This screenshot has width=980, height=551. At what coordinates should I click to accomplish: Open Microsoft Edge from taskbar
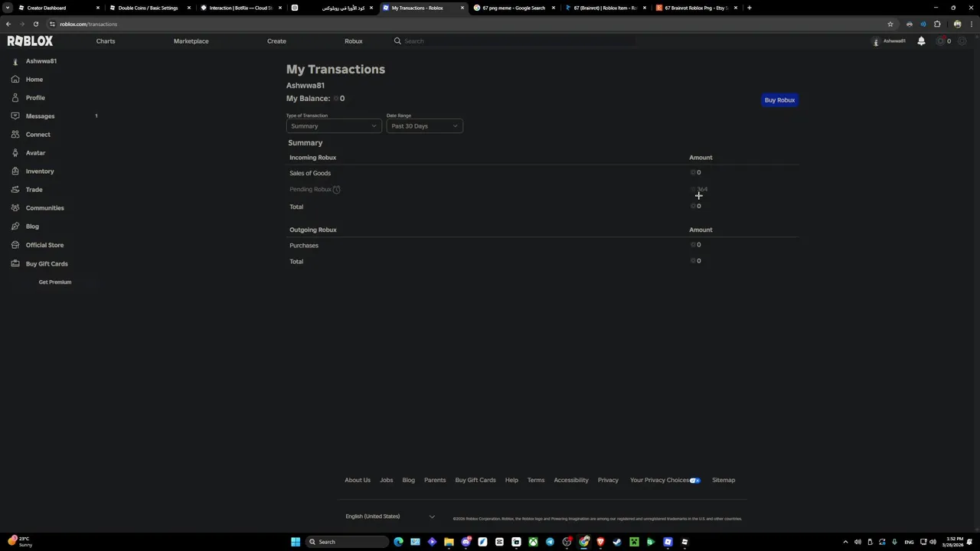click(398, 542)
